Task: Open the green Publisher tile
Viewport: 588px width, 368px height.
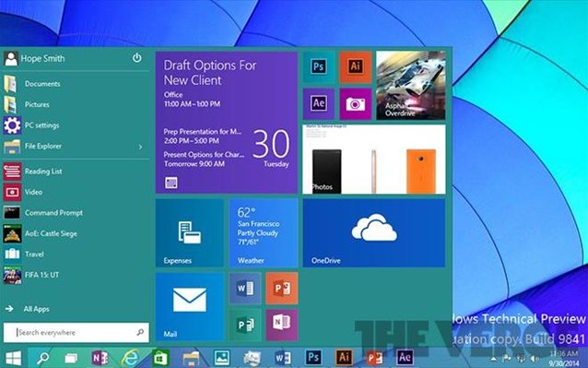Action: tap(245, 325)
